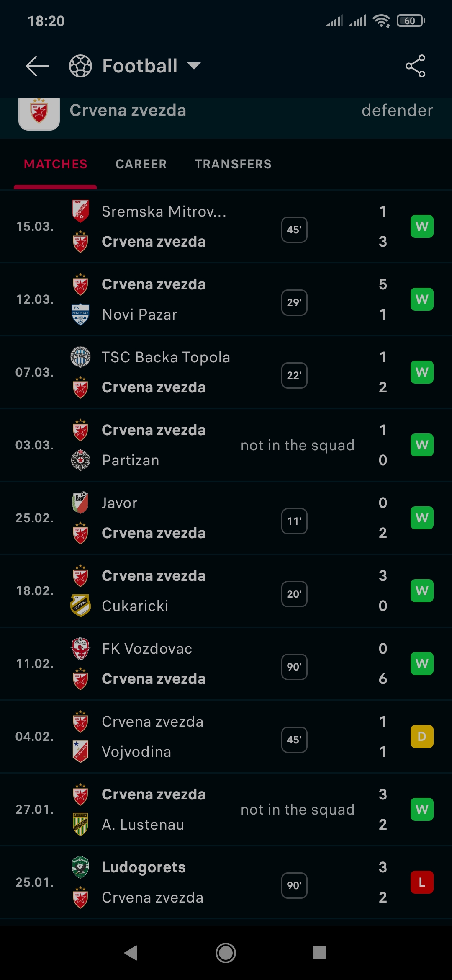Open the Football sport dropdown
452x980 pixels.
point(194,66)
